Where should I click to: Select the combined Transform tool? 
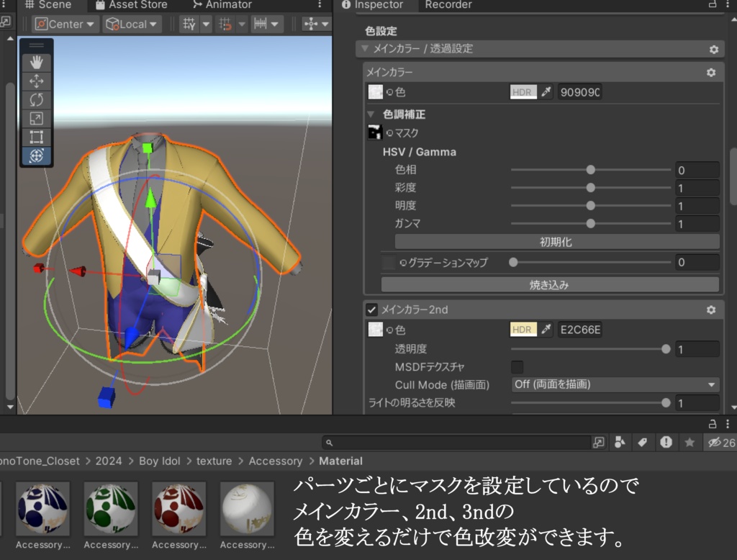(x=36, y=155)
